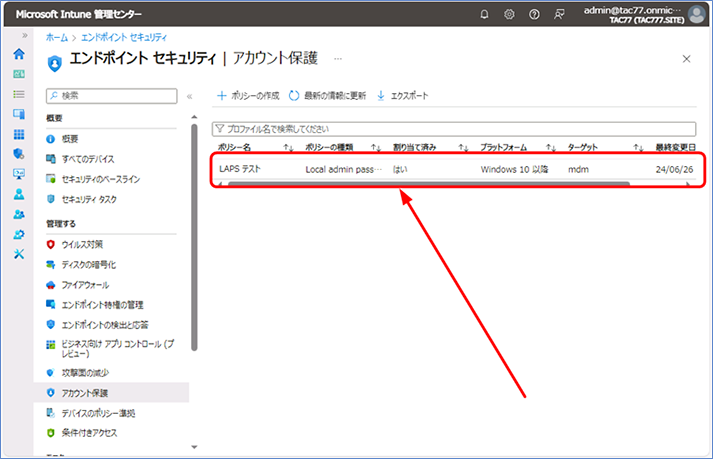The height and width of the screenshot is (459, 713).
Task: Click ポリシーの作成 button
Action: tap(248, 96)
